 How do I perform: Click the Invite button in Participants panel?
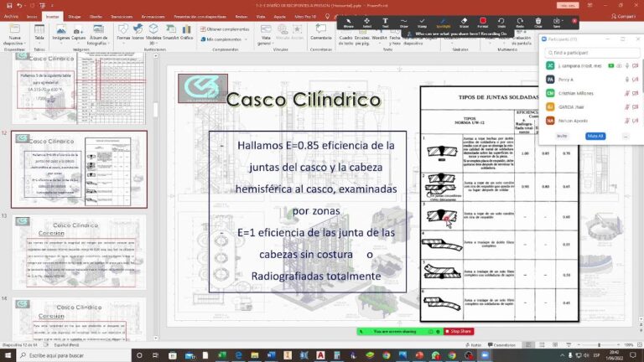coord(562,136)
